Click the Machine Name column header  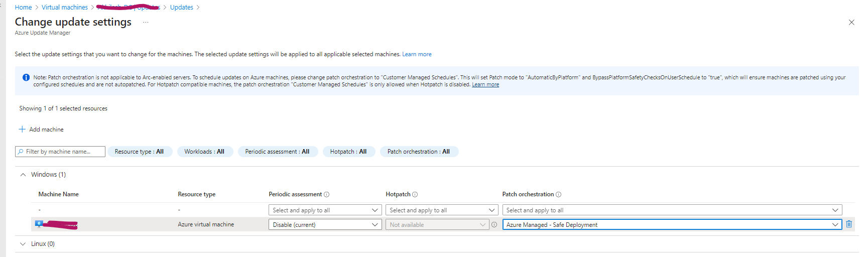pos(59,194)
